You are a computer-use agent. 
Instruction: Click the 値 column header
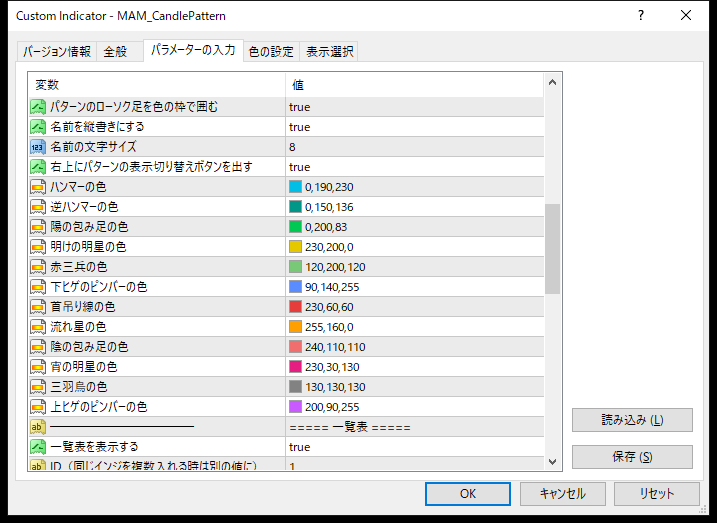pyautogui.click(x=298, y=85)
